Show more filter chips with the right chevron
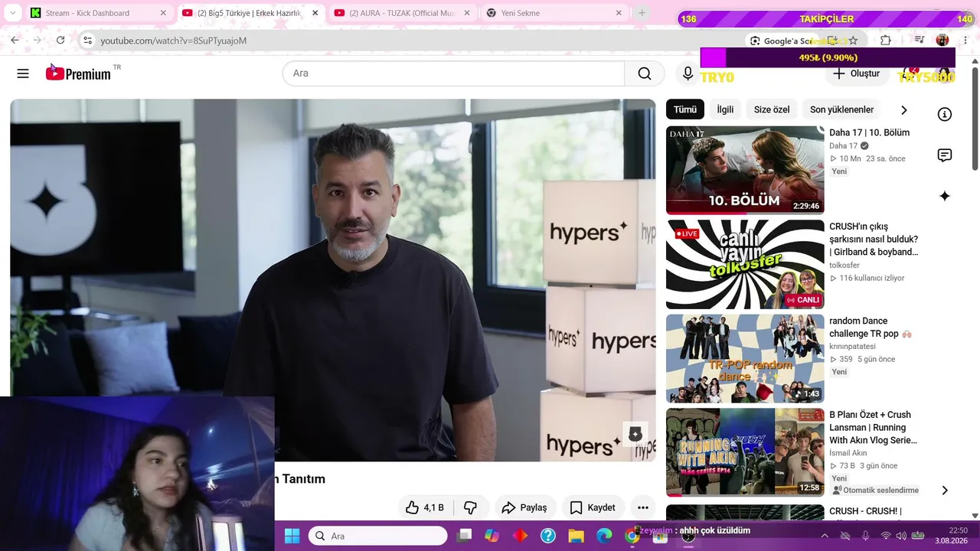 pos(903,110)
